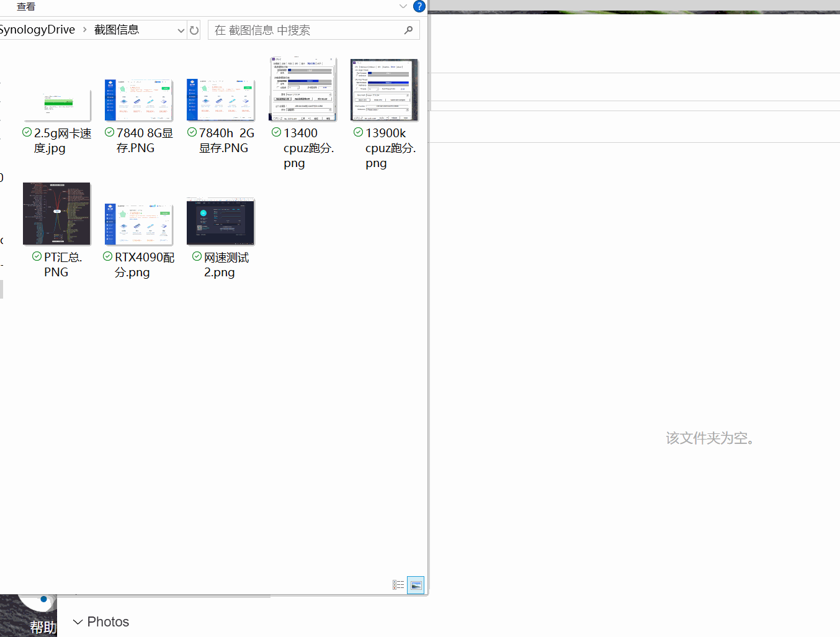The width and height of the screenshot is (840, 637).
Task: Select the 13900k cpuz跑分.png thumbnail
Action: tap(384, 90)
